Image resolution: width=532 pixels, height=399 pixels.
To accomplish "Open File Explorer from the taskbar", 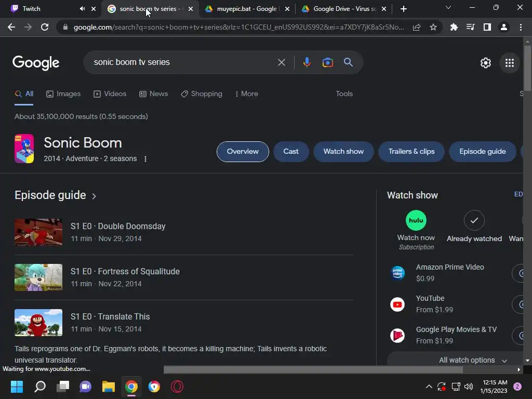I will click(x=109, y=387).
